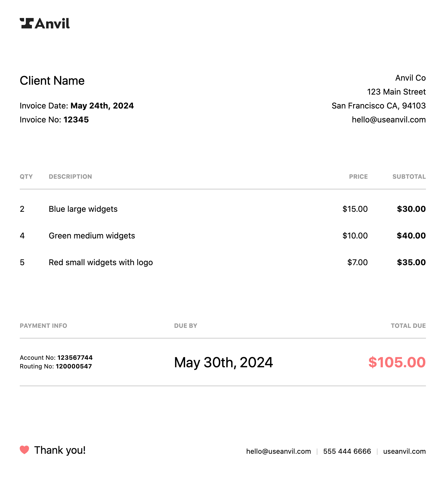This screenshot has width=448, height=481.
Task: Select the Blue large widgets row description
Action: (x=83, y=209)
